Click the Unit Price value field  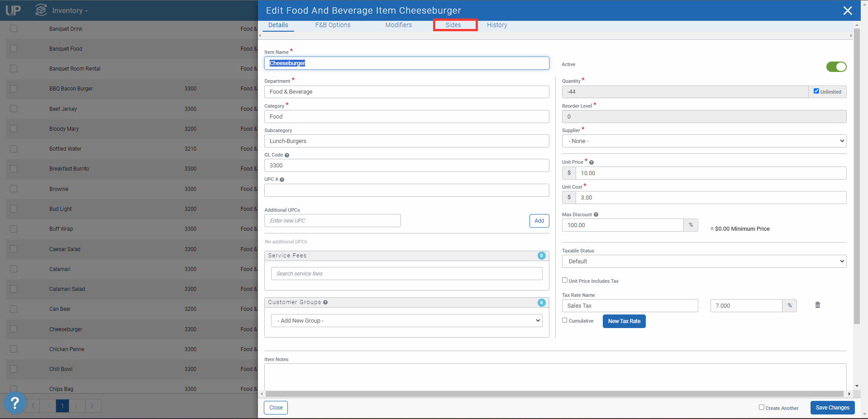[711, 173]
